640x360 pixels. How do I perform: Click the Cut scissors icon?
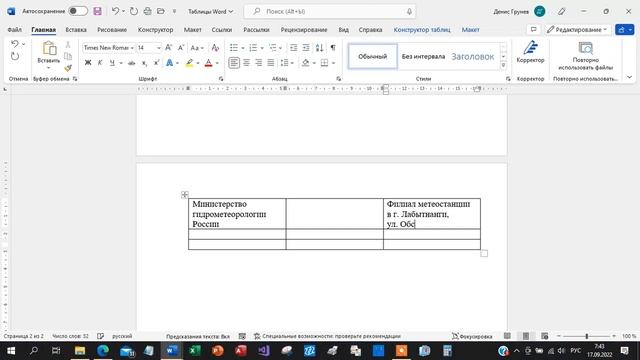tap(68, 45)
